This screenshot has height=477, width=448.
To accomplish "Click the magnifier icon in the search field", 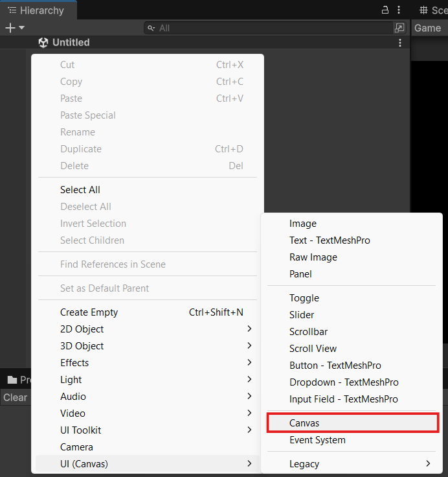I will [151, 28].
